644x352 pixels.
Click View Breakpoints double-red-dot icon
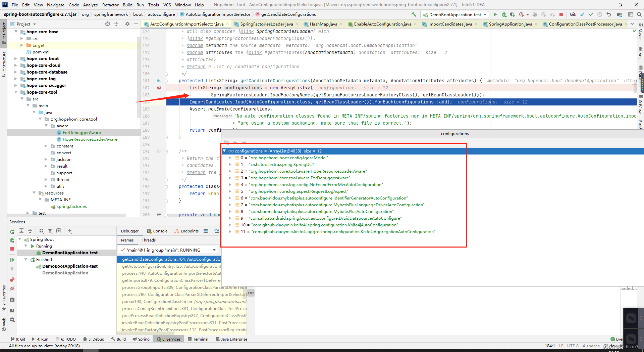pyautogui.click(x=12, y=280)
